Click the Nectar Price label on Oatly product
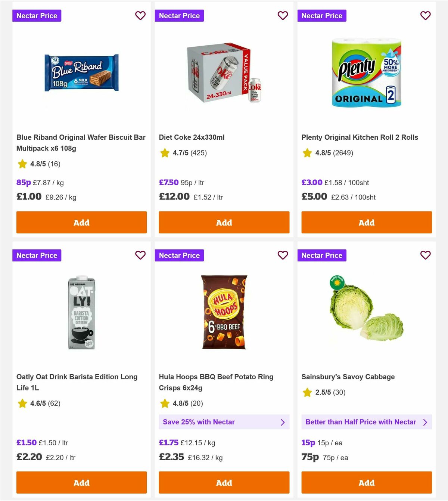The image size is (448, 501). click(37, 256)
